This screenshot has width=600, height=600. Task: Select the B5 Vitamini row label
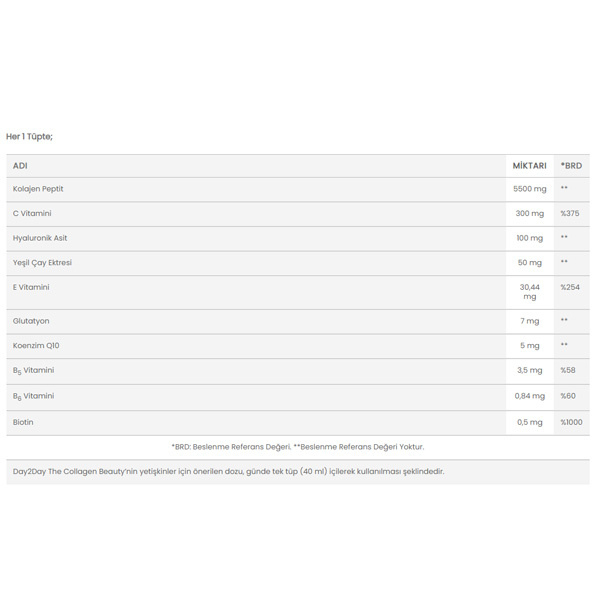pos(33,370)
